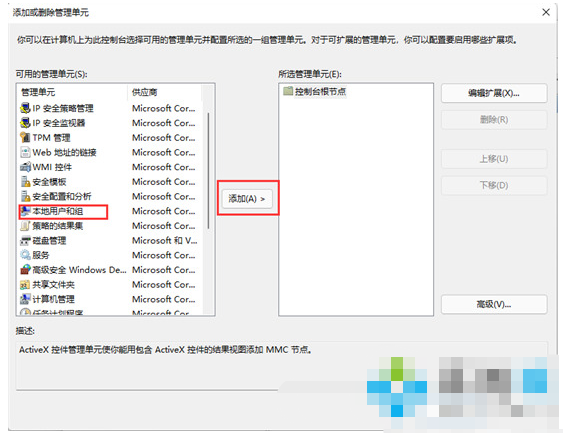Click the TPM 管理 icon
This screenshot has width=563, height=433.
click(25, 138)
